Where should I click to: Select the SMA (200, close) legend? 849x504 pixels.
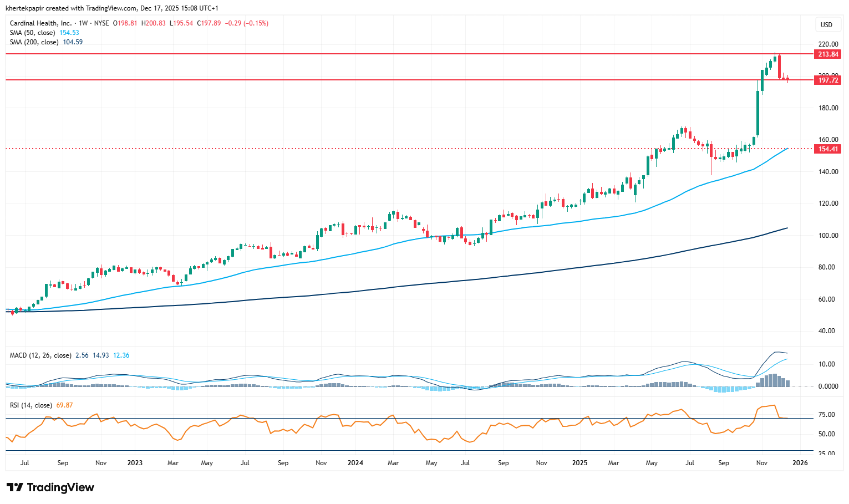tap(34, 42)
